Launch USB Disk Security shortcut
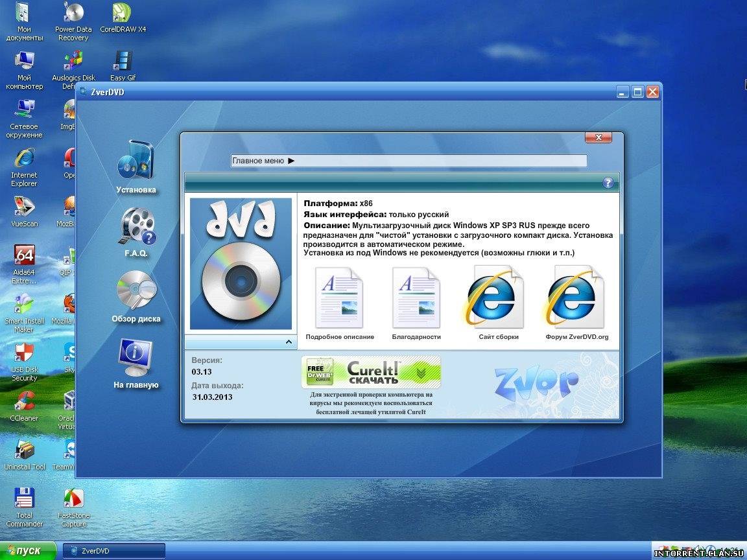Screen dimensions: 747x560 [x=24, y=362]
